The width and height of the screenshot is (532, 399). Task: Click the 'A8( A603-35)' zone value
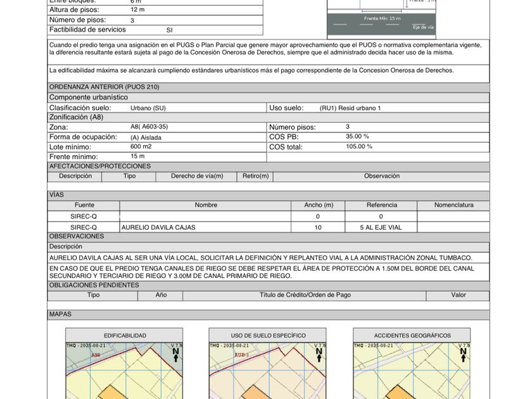click(149, 127)
